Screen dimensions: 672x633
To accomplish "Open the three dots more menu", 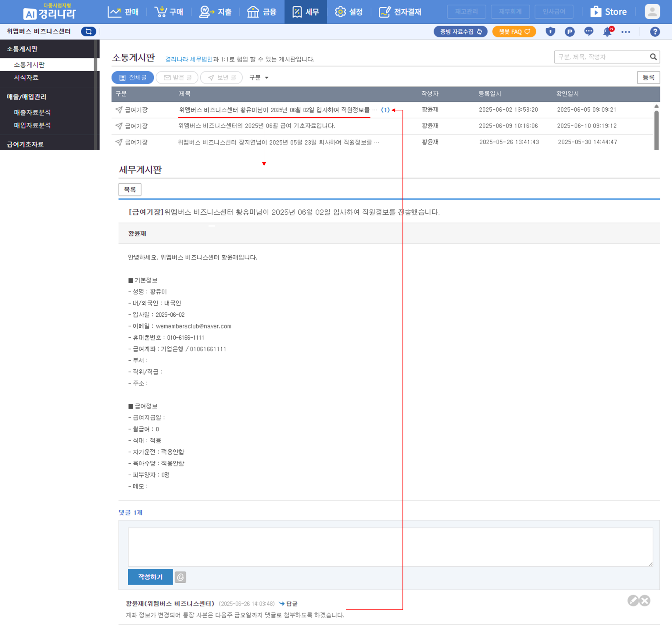I will pyautogui.click(x=625, y=32).
